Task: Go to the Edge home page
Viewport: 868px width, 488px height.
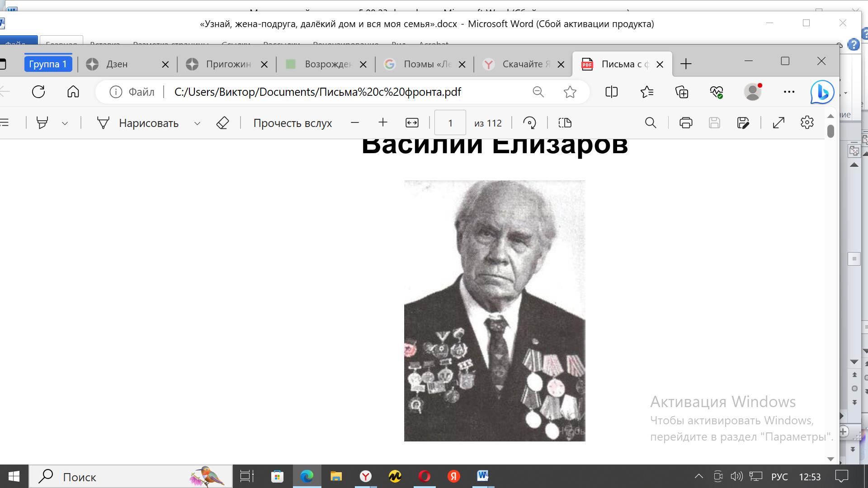Action: click(73, 92)
